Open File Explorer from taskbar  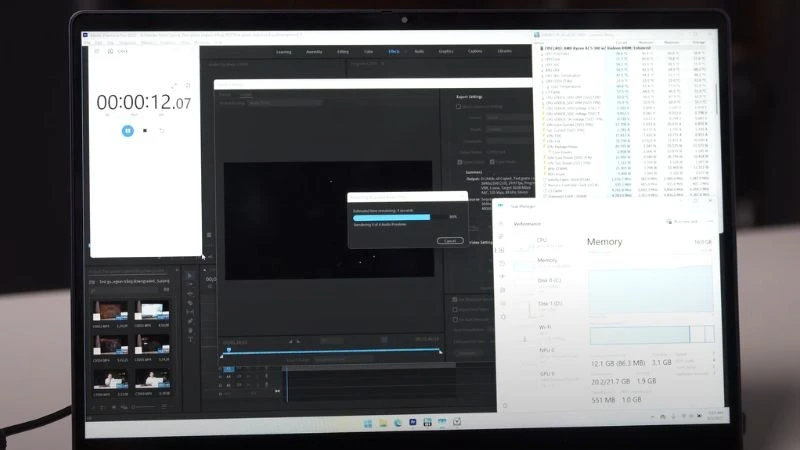(x=383, y=423)
